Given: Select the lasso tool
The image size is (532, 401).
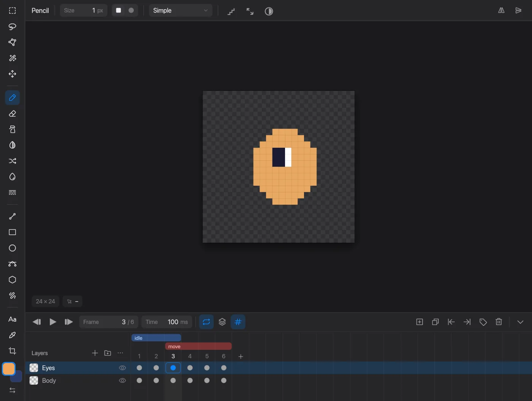Looking at the screenshot, I should click(12, 27).
